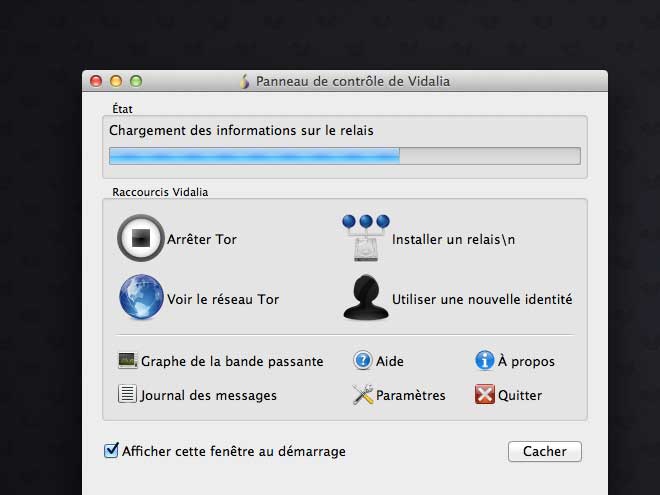This screenshot has width=660, height=495.
Task: Close the Vidalia window with red button
Action: [x=96, y=81]
